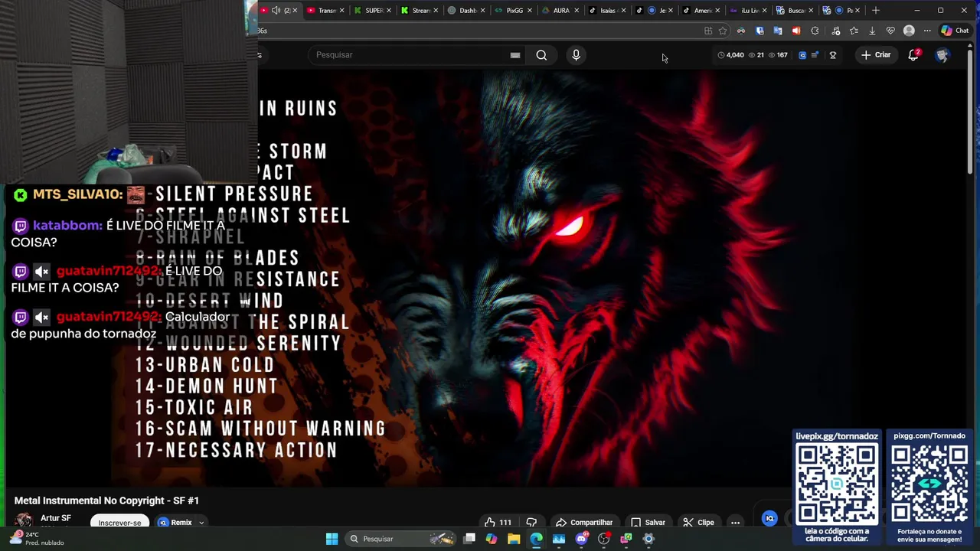Click track text 14-DEMON HUNT
The image size is (980, 551).
tap(207, 386)
